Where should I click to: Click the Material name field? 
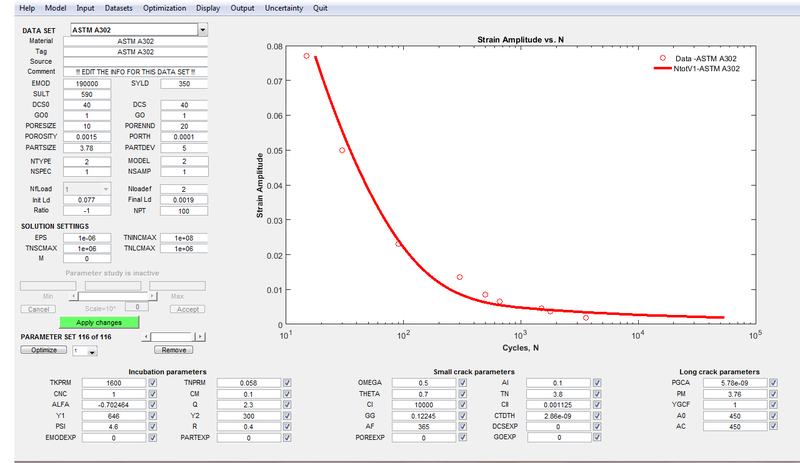pyautogui.click(x=135, y=41)
